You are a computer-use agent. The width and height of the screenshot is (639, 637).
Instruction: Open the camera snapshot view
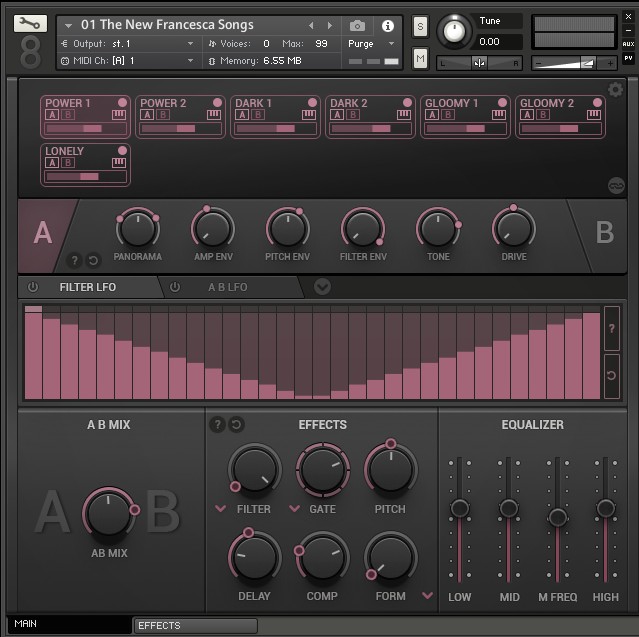(358, 25)
